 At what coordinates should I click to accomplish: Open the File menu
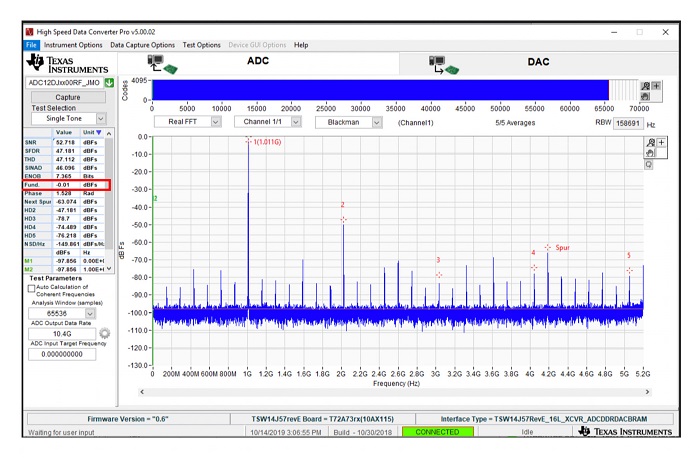pyautogui.click(x=31, y=45)
